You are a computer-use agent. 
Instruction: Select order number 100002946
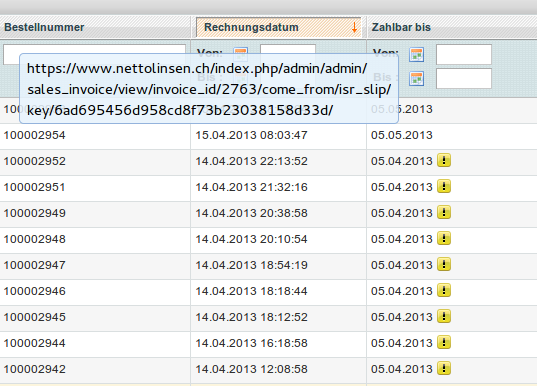point(34,291)
